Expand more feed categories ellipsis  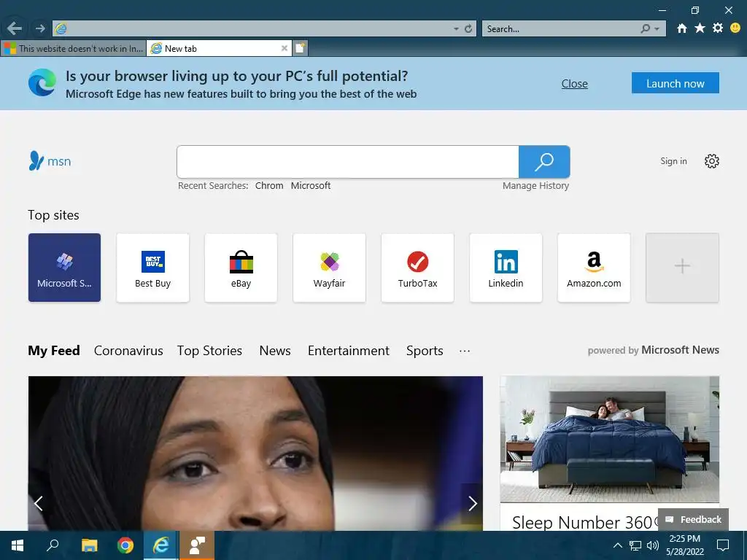465,351
